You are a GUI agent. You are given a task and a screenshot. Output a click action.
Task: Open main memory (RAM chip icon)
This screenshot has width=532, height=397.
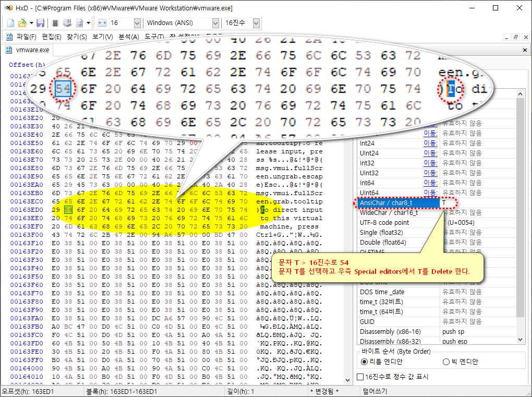tap(55, 23)
